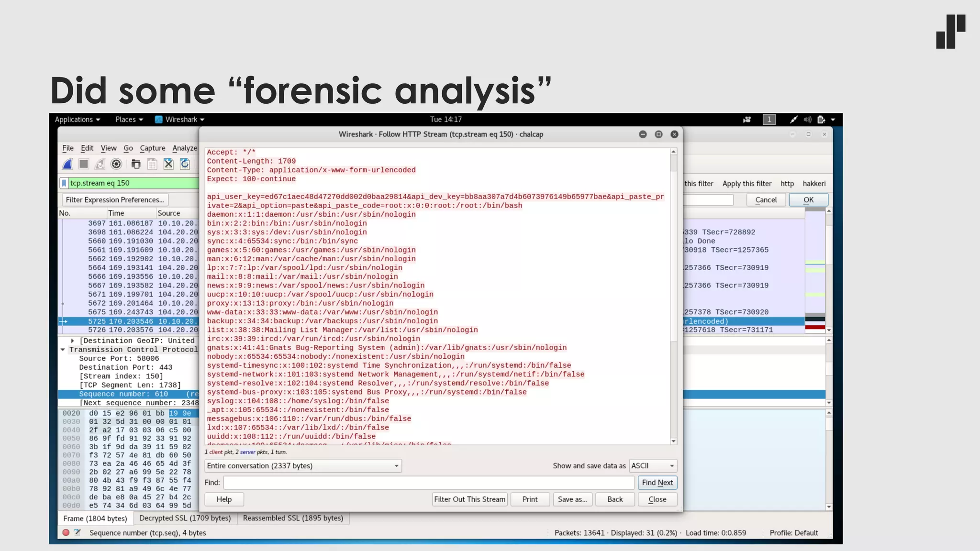Click the close capture file X icon

point(168,164)
